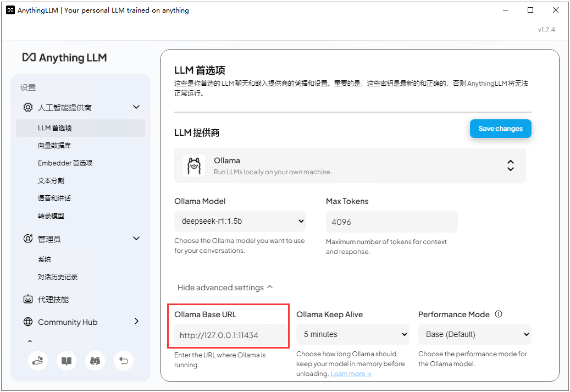This screenshot has height=392, width=570.
Task: Select the 代理技能 robot icon
Action: tap(27, 299)
